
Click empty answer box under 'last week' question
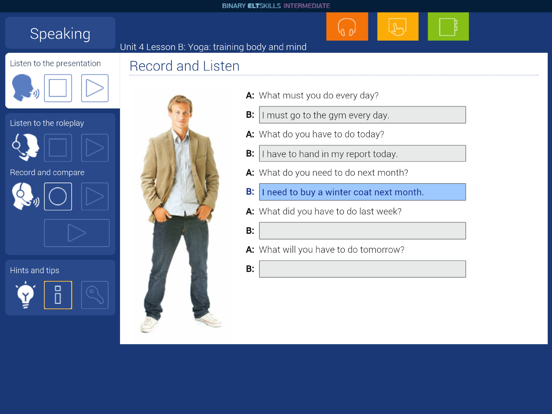(362, 231)
